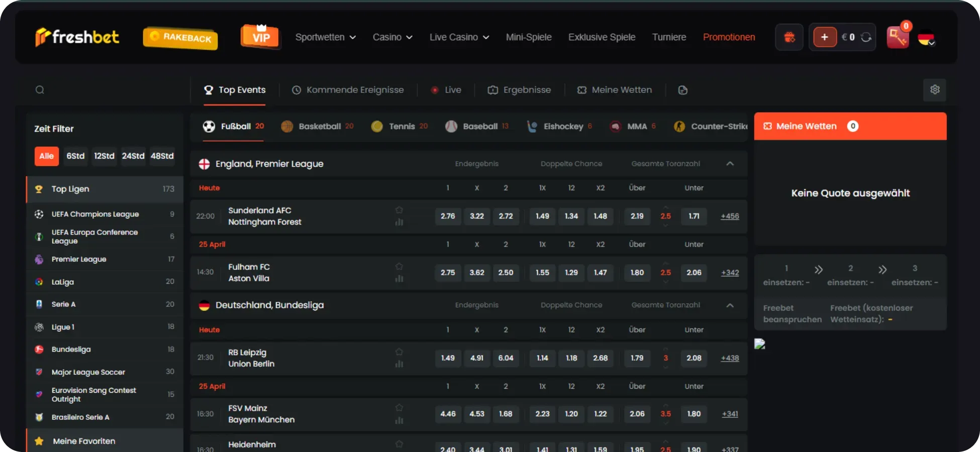Switch to the Live tab
The image size is (980, 452).
[446, 90]
